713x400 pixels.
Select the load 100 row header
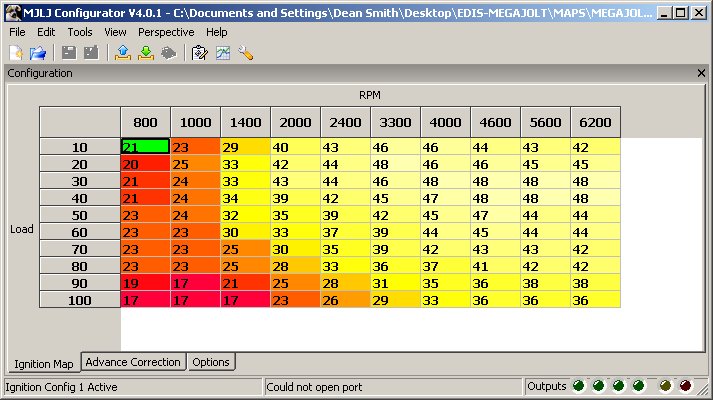(80, 300)
